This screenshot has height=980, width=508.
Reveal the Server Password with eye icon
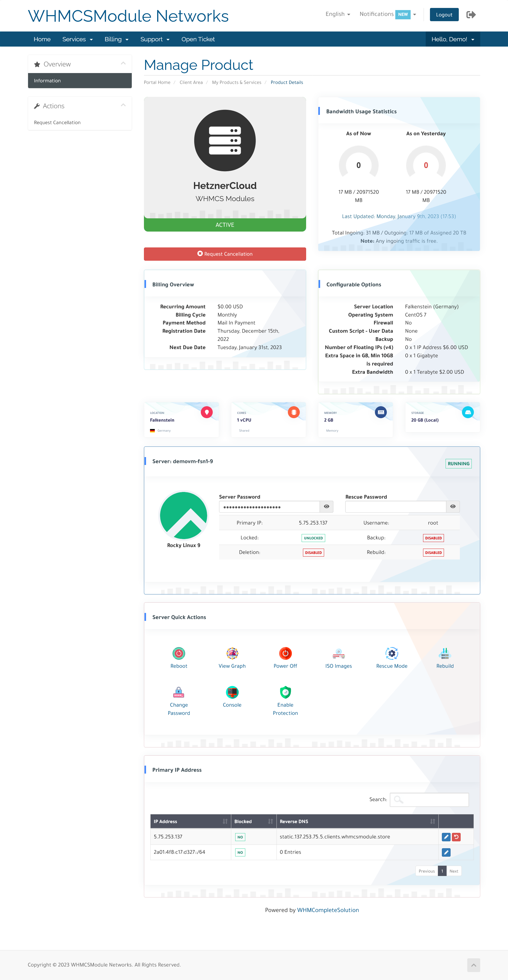[x=326, y=506]
